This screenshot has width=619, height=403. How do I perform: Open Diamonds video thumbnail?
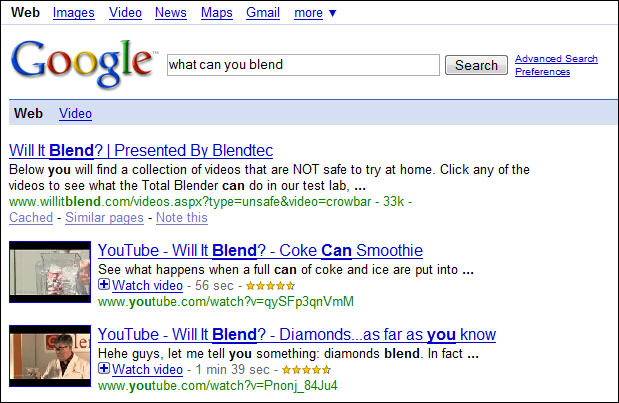point(50,356)
